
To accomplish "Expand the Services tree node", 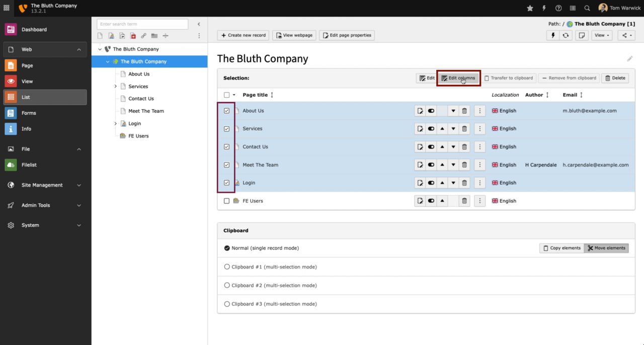I will pyautogui.click(x=115, y=87).
